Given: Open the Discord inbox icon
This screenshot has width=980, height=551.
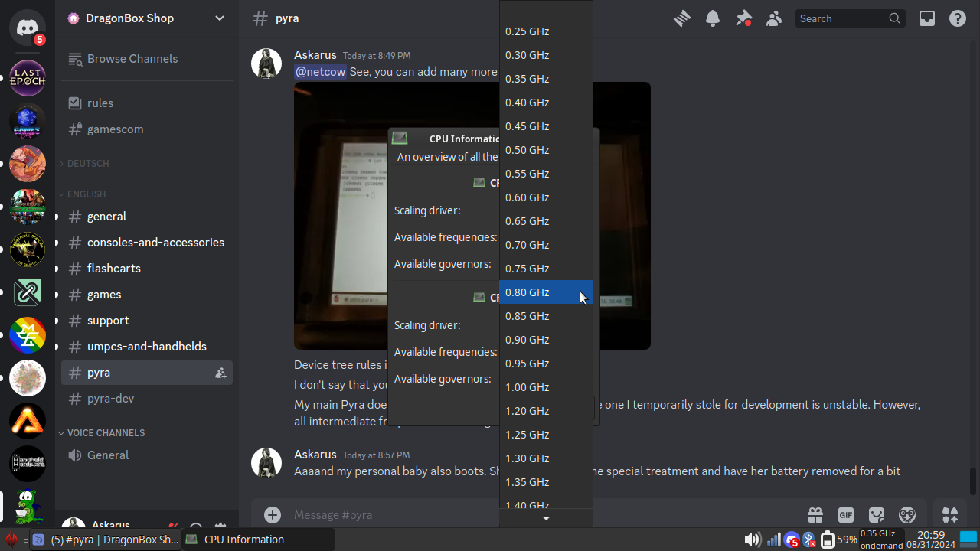Looking at the screenshot, I should coord(927,18).
